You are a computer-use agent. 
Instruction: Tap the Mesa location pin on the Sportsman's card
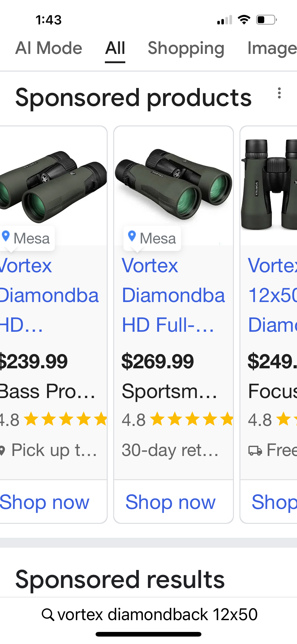tap(132, 236)
